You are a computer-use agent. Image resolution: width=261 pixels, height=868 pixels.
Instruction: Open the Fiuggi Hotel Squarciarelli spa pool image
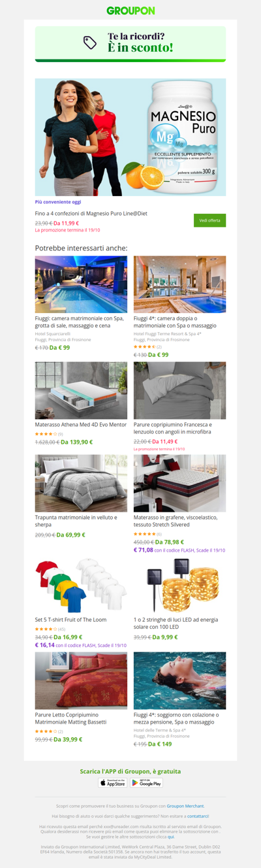click(x=81, y=284)
